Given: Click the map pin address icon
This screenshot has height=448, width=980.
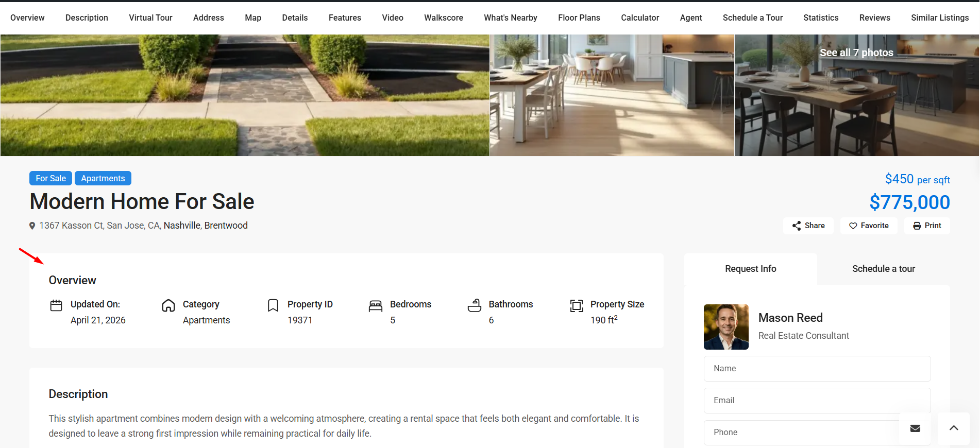Looking at the screenshot, I should coord(32,226).
